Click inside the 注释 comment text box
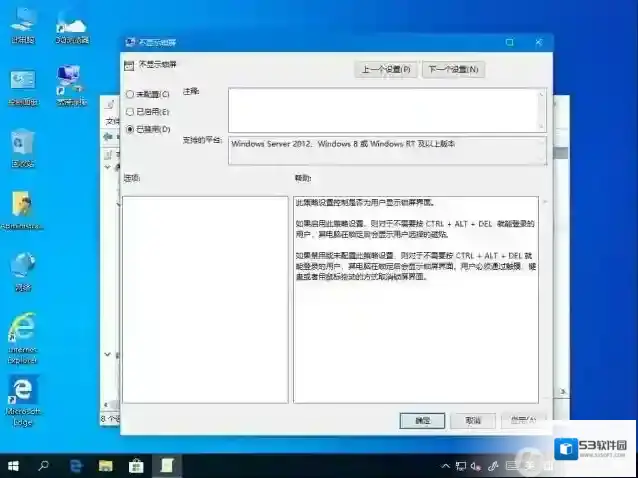This screenshot has height=478, width=638. pyautogui.click(x=380, y=110)
